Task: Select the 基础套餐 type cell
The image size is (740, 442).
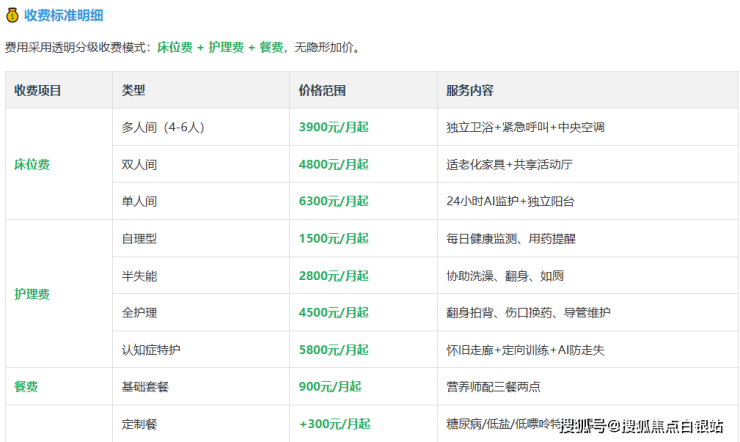Action: tap(145, 386)
